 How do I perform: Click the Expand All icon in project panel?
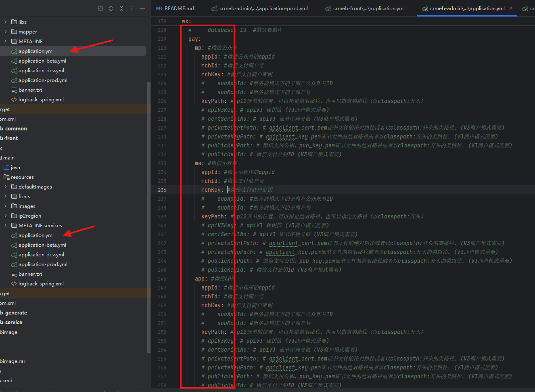pos(111,8)
